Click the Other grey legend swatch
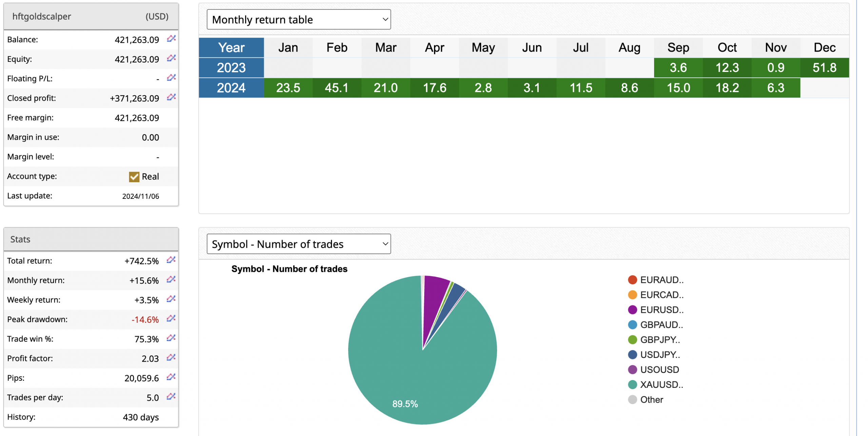The height and width of the screenshot is (436, 868). [632, 399]
